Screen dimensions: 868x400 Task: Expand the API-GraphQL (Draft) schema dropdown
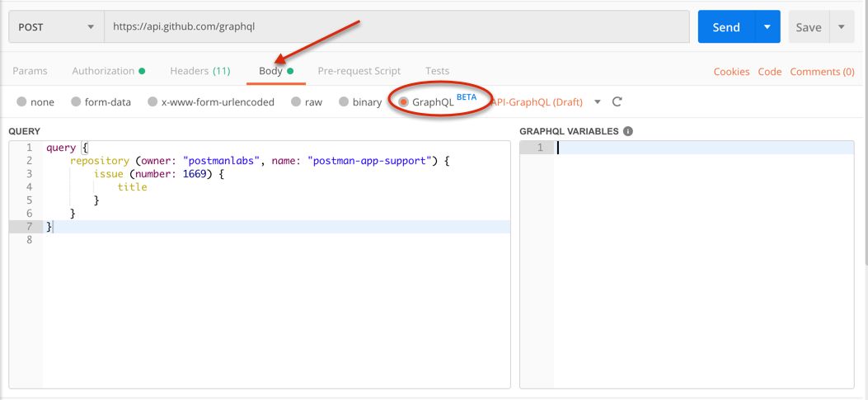coord(598,102)
